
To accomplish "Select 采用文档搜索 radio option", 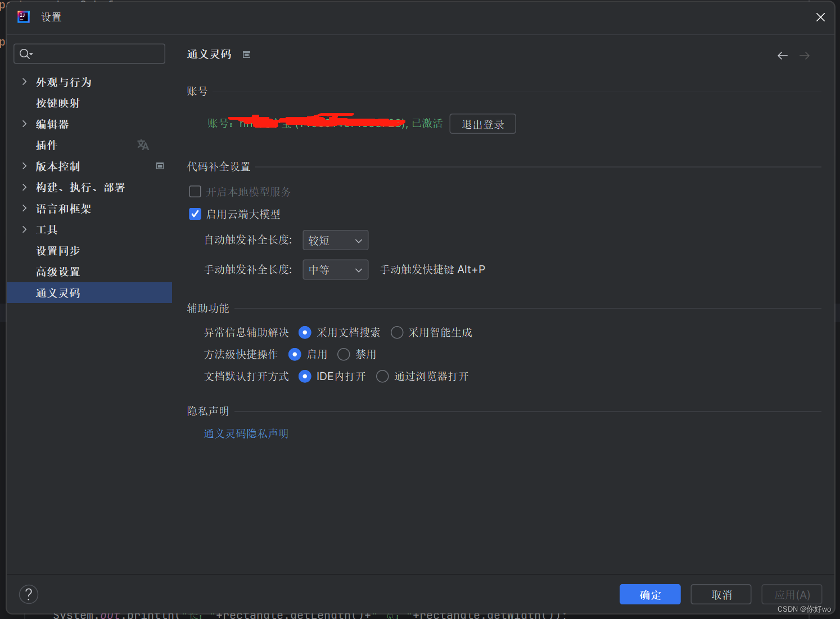I will coord(305,332).
